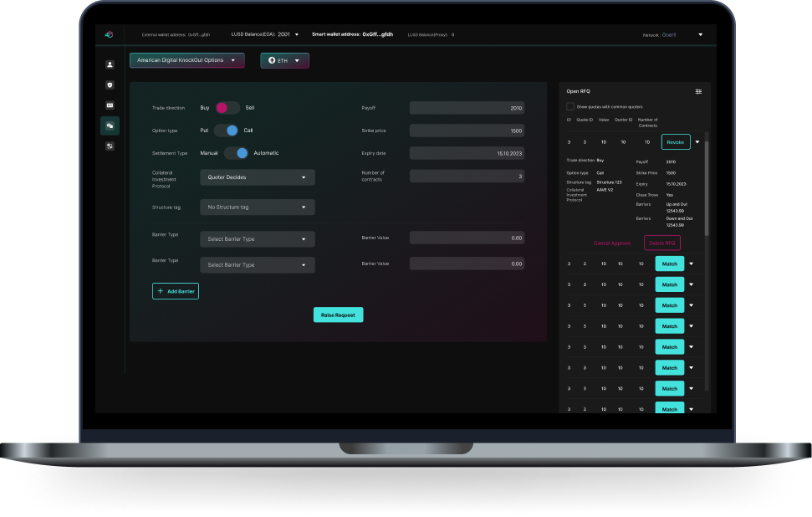
Task: Click Delete RFQ in the quote details
Action: (661, 243)
